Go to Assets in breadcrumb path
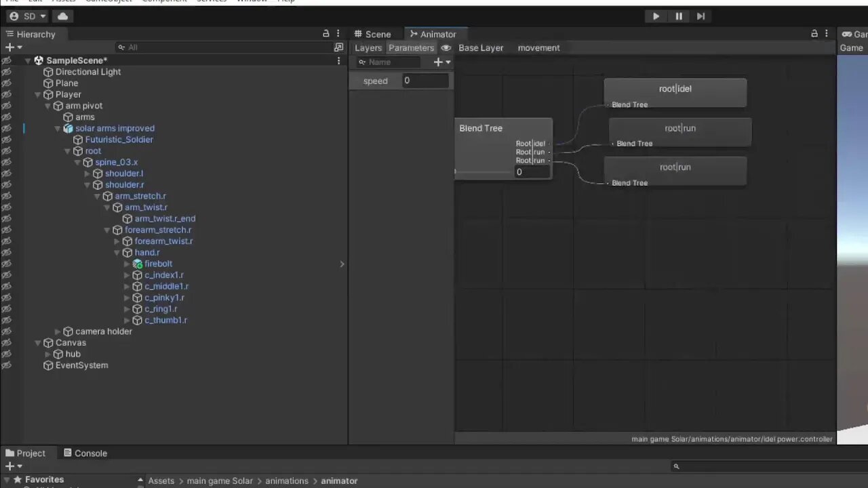This screenshot has height=488, width=868. coord(161,481)
